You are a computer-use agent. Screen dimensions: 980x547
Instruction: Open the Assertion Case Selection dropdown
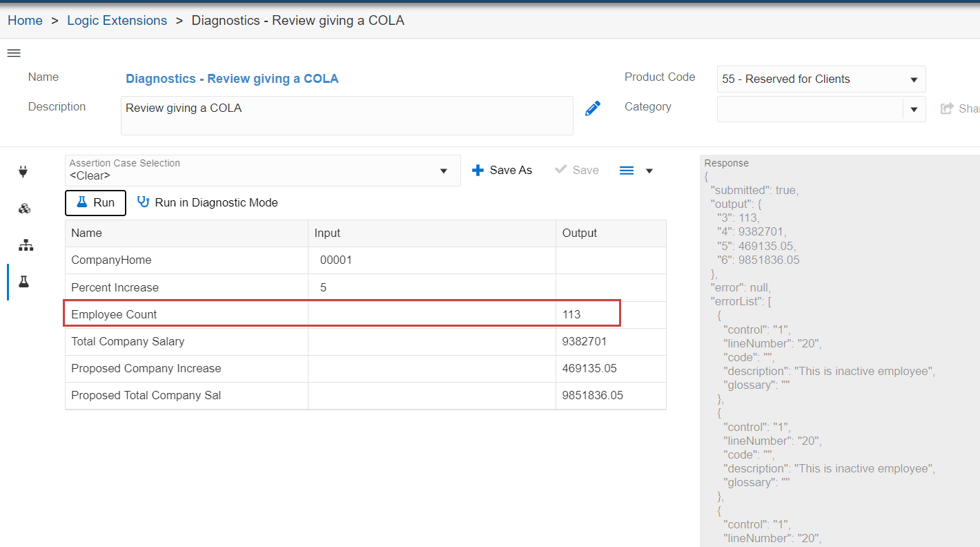(x=444, y=170)
